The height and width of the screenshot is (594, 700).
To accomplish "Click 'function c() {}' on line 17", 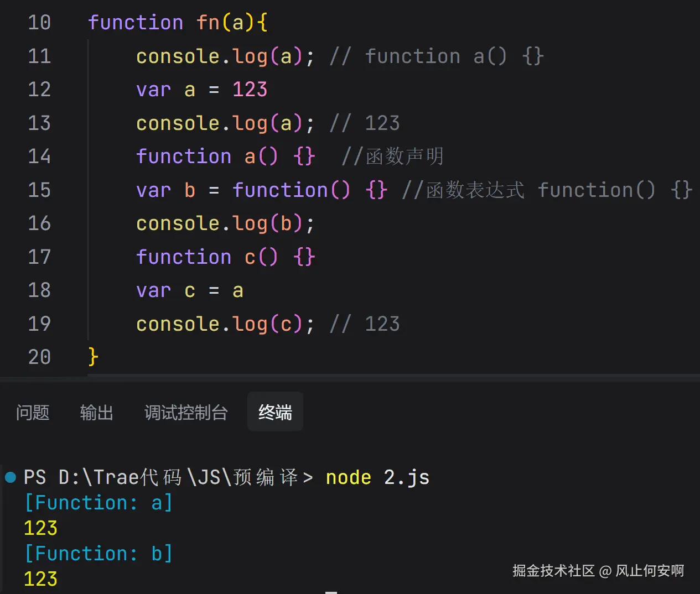I will (x=225, y=257).
